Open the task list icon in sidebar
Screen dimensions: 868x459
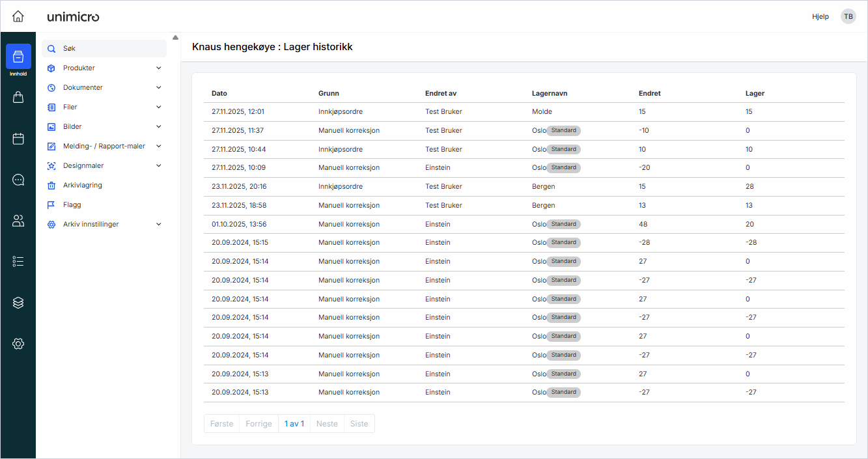tap(18, 262)
